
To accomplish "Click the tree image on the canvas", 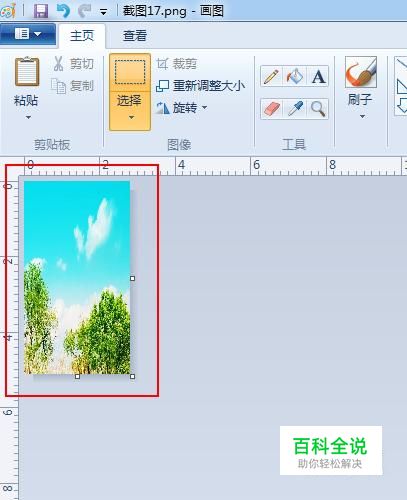I will coord(77,277).
